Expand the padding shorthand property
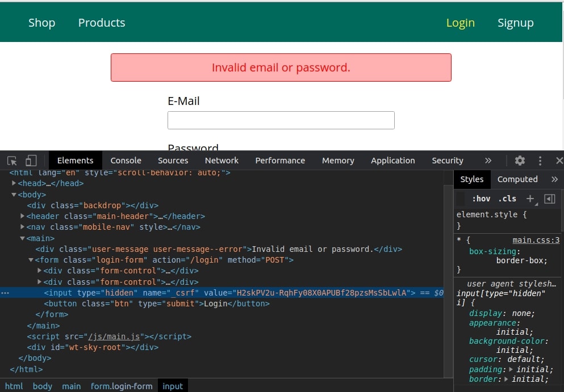The height and width of the screenshot is (392, 564). tap(511, 369)
